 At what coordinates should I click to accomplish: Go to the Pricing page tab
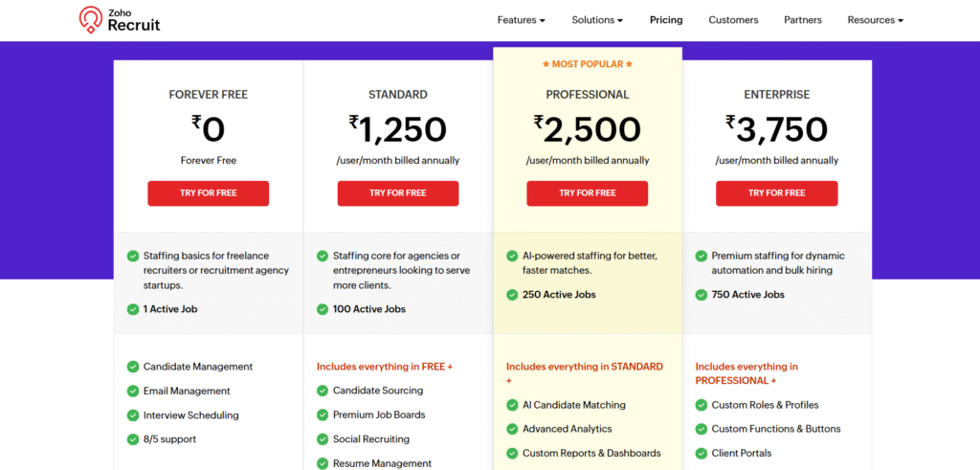tap(666, 20)
